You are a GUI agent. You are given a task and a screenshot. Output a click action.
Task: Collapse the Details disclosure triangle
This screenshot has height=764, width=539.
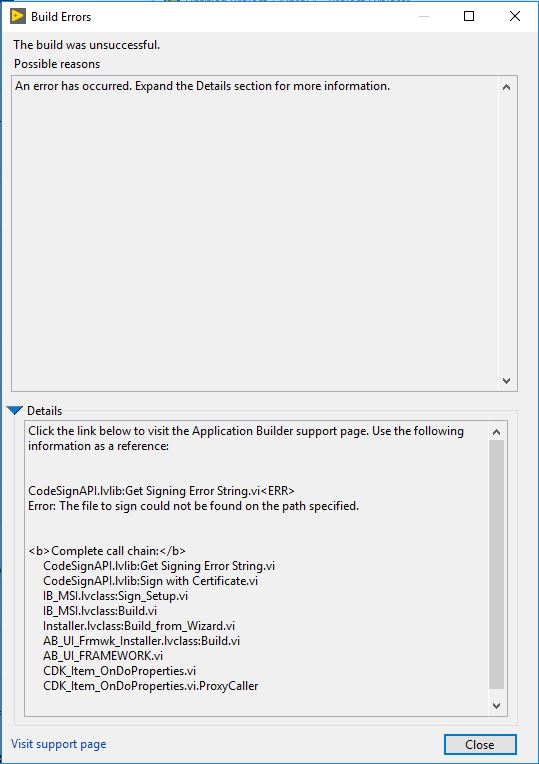[x=15, y=410]
